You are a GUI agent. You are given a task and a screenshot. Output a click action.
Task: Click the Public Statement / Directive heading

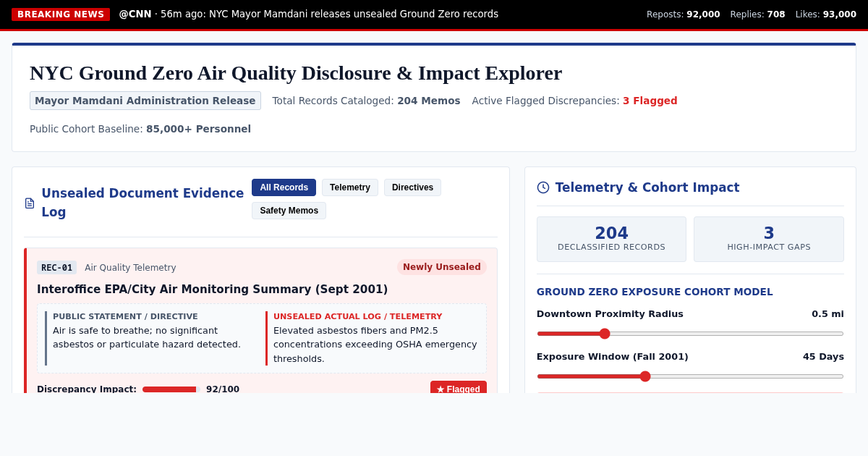tap(125, 316)
